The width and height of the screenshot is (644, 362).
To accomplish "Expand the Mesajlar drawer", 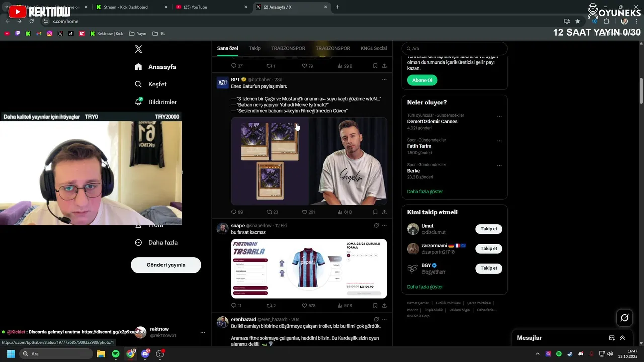I will coord(622,338).
